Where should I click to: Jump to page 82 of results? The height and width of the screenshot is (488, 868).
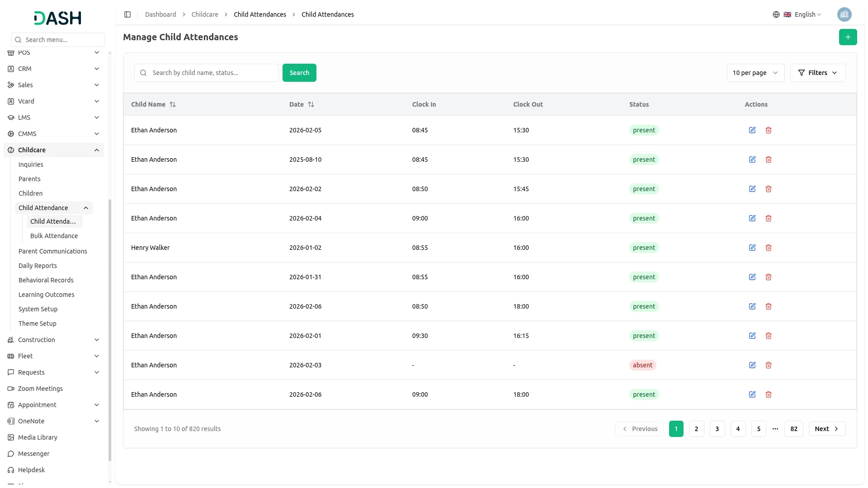click(x=793, y=429)
